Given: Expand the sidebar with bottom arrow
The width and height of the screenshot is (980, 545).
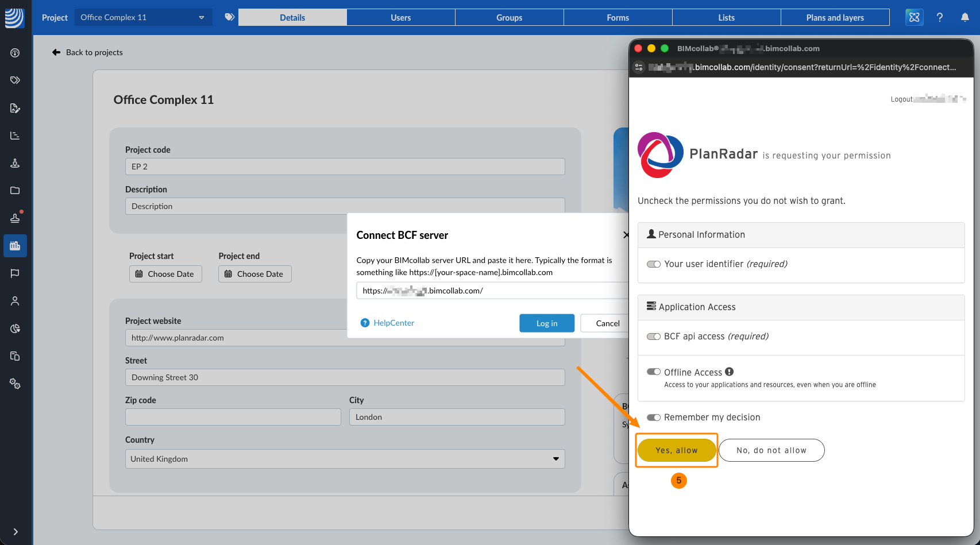Looking at the screenshot, I should click(x=16, y=532).
